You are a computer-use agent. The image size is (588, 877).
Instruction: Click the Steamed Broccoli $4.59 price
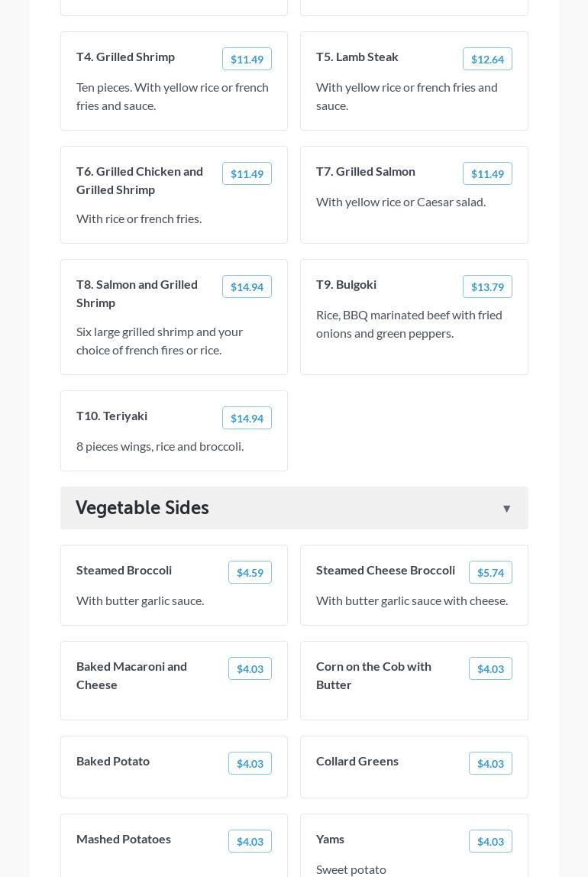point(250,573)
